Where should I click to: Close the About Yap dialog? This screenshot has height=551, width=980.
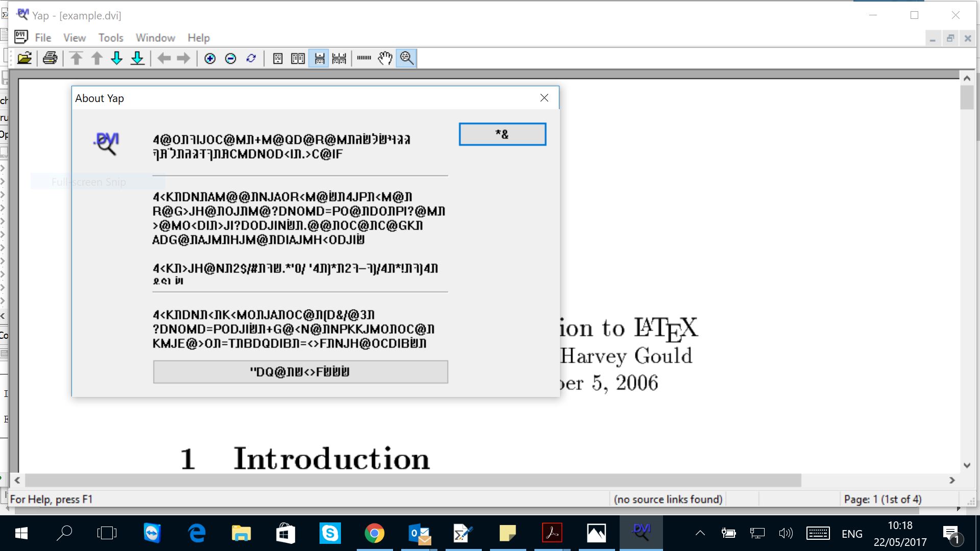[x=544, y=98]
